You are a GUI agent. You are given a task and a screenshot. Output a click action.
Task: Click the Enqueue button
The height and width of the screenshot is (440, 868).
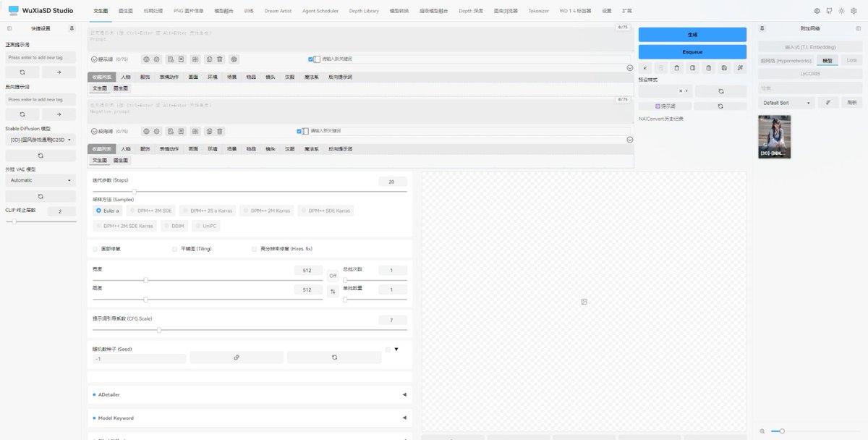[692, 52]
